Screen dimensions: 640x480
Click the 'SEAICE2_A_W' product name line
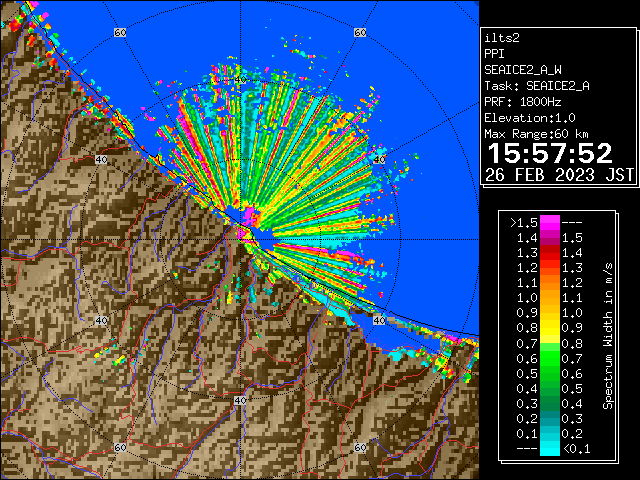coord(523,70)
